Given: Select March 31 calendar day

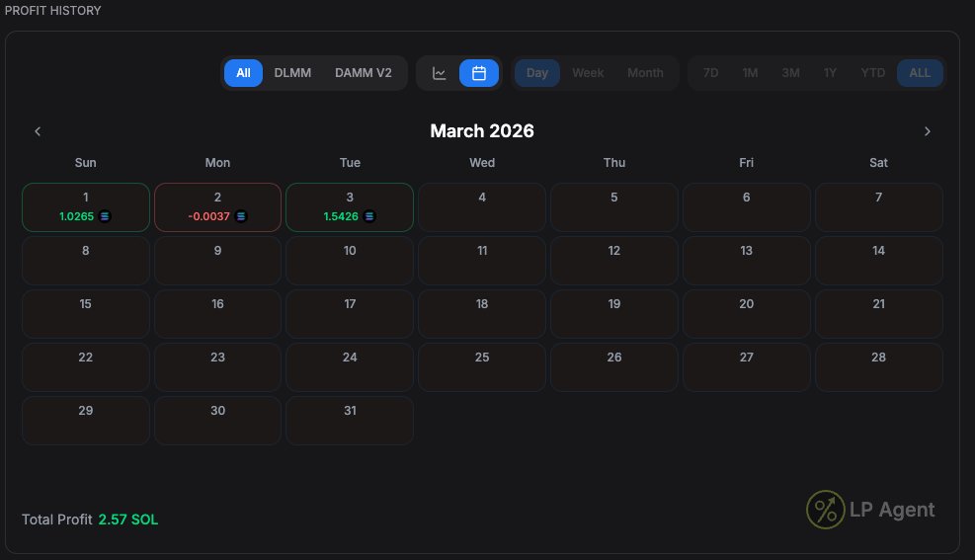Looking at the screenshot, I should pyautogui.click(x=350, y=421).
